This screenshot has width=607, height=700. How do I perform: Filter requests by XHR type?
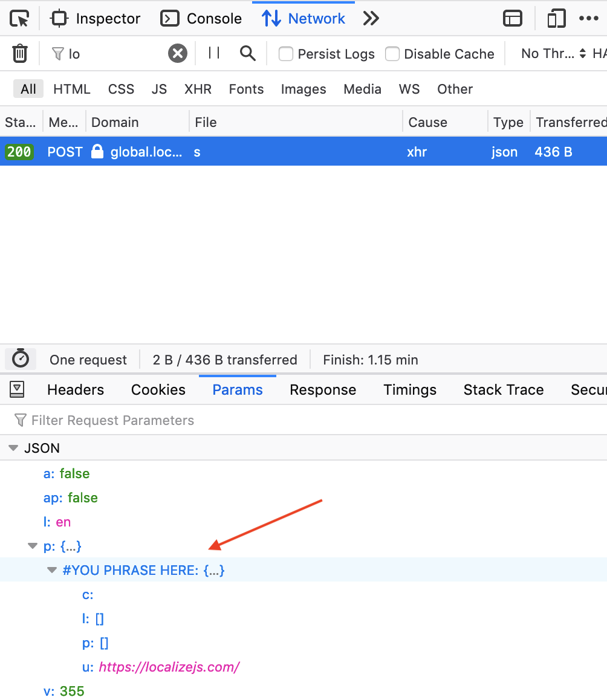(198, 89)
